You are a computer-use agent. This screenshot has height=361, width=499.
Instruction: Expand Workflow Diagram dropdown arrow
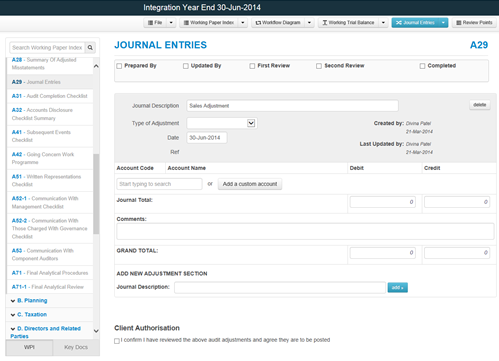coord(309,23)
